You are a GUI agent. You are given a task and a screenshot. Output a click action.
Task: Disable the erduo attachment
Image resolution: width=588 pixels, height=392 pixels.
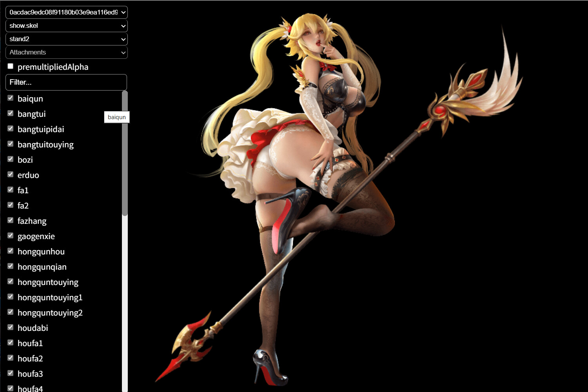(11, 174)
